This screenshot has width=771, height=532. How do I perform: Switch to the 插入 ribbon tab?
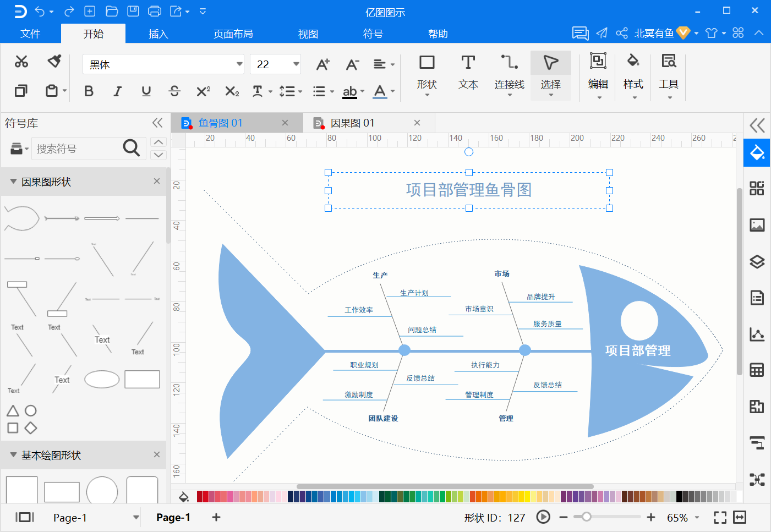[x=158, y=34]
